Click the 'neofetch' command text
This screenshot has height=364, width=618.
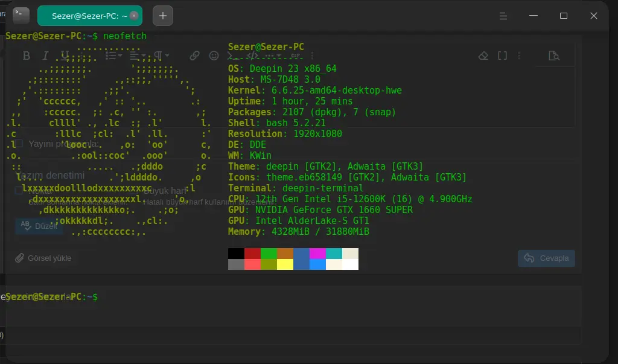pyautogui.click(x=124, y=36)
